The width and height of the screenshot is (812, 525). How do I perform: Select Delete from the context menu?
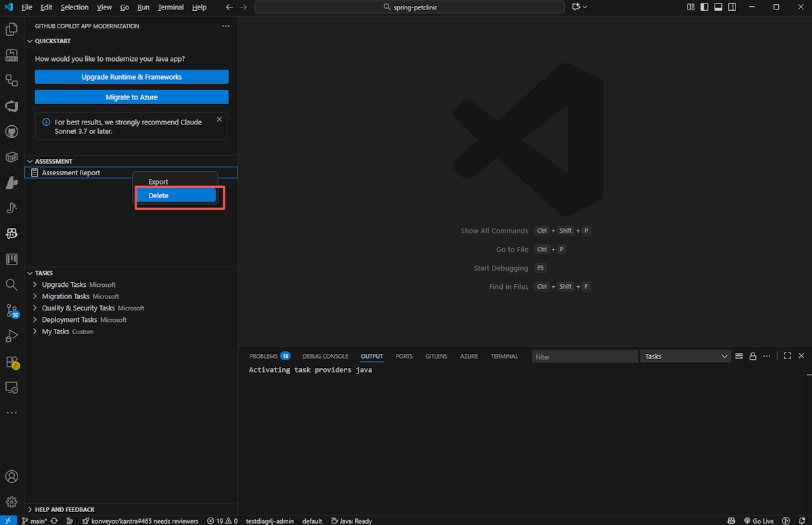176,196
